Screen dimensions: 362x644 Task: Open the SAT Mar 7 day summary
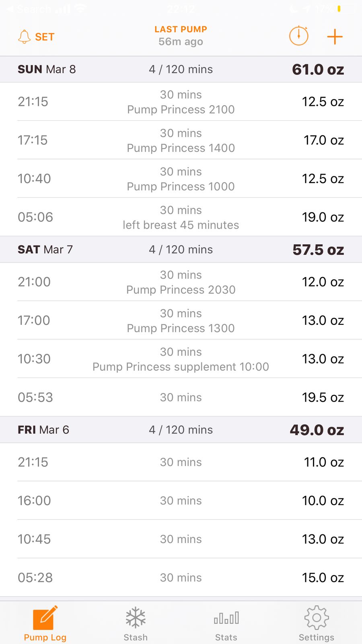click(x=181, y=250)
